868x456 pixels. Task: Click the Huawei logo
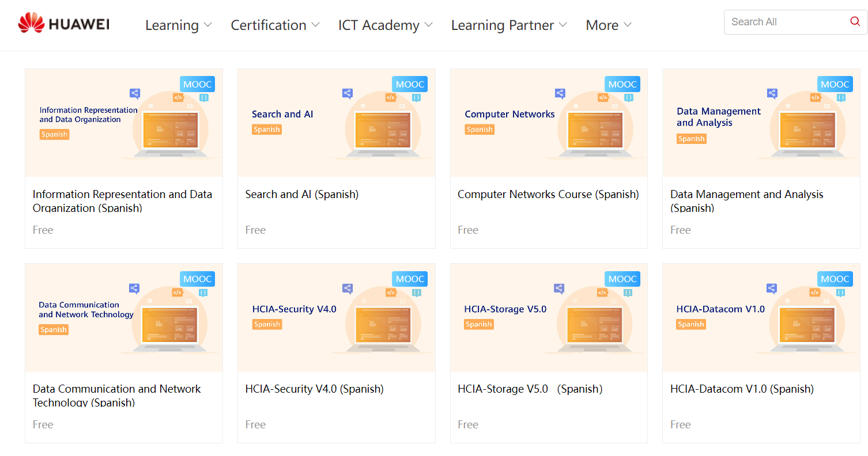(x=63, y=23)
